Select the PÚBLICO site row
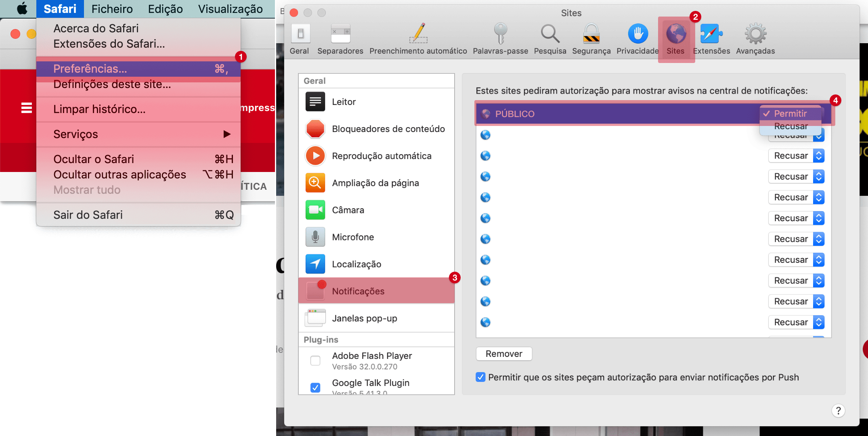The width and height of the screenshot is (868, 436). coord(606,114)
